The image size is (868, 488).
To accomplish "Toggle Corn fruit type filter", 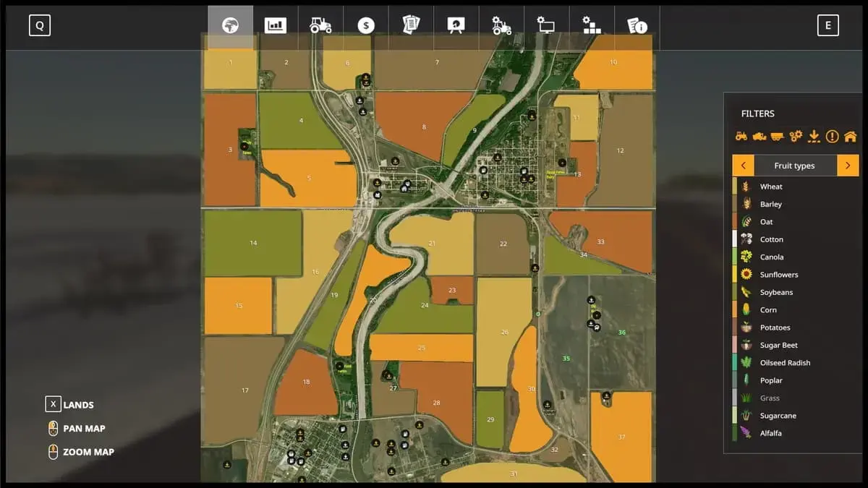I will (x=768, y=310).
